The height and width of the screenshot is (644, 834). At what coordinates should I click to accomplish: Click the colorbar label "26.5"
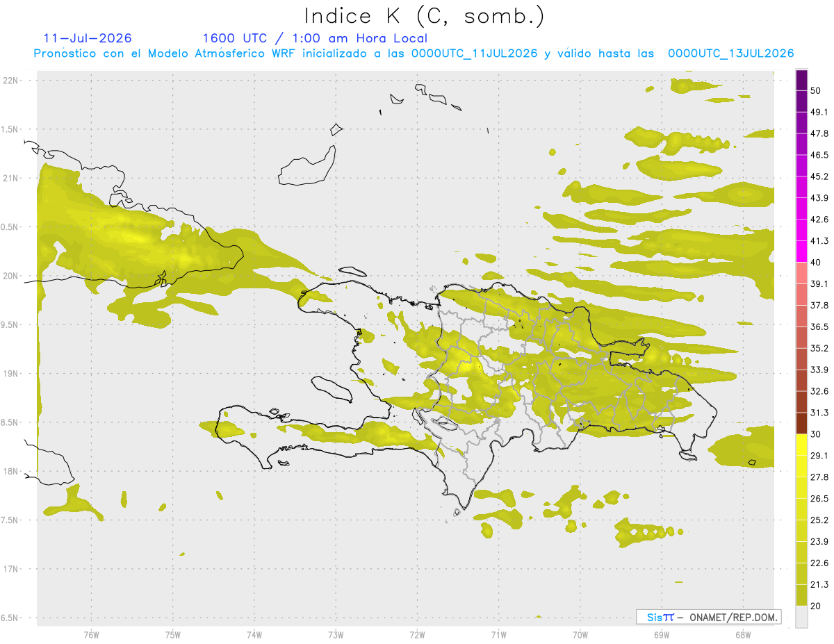(819, 499)
